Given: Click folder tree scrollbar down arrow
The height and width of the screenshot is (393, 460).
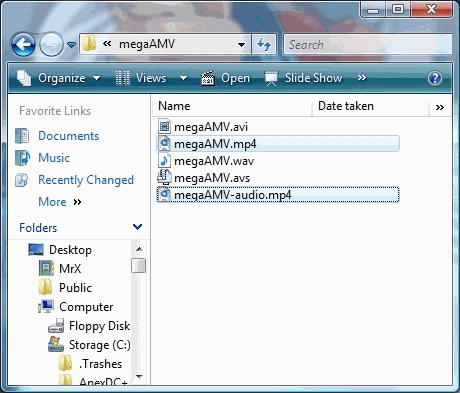Looking at the screenshot, I should [139, 376].
